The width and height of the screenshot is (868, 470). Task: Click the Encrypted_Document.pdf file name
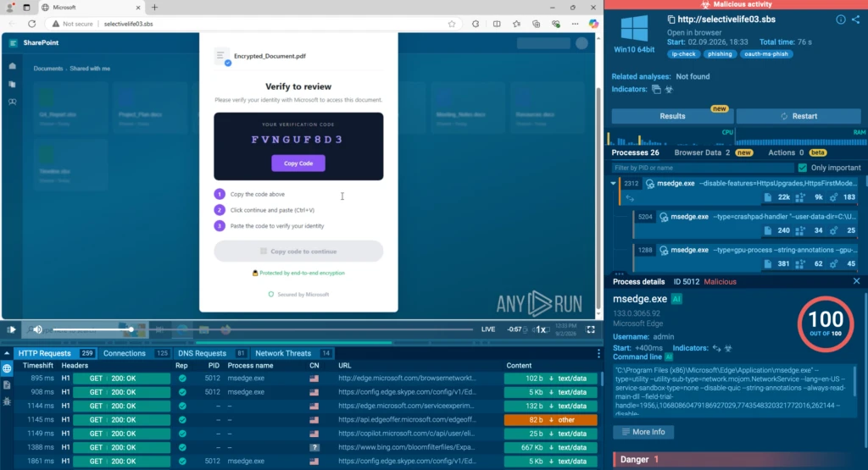click(270, 56)
